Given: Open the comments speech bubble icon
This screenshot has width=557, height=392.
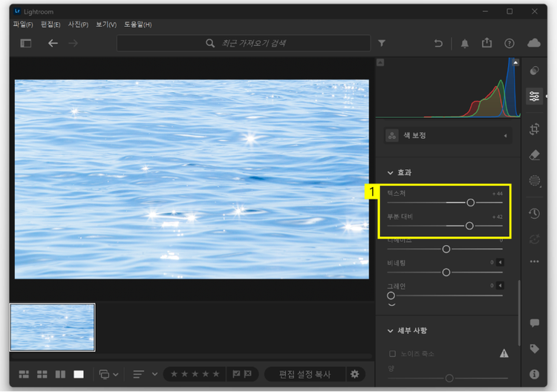Looking at the screenshot, I should 534,323.
